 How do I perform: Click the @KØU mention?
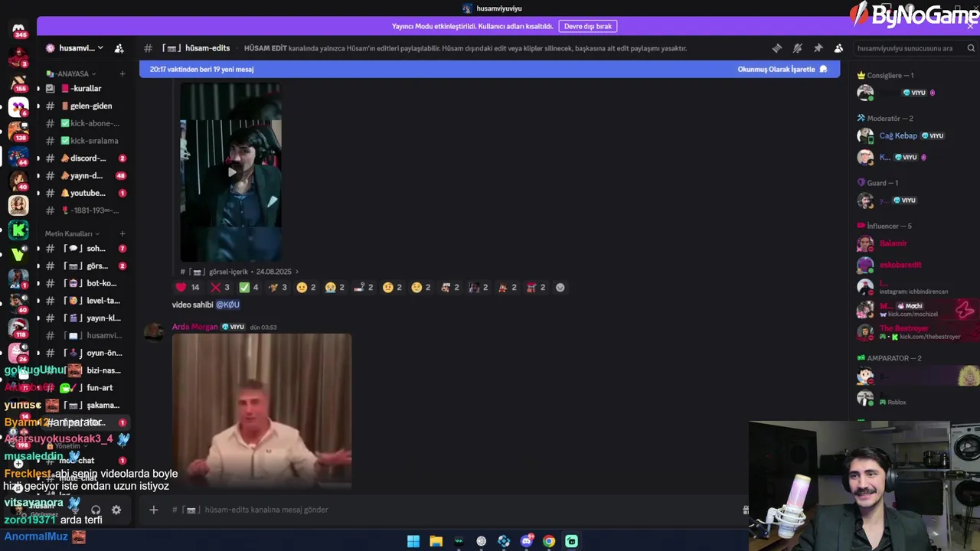pos(227,305)
